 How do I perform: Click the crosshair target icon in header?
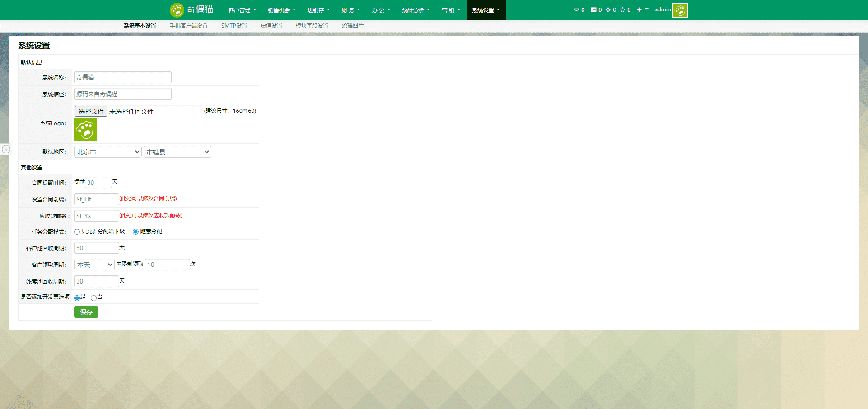coord(608,10)
